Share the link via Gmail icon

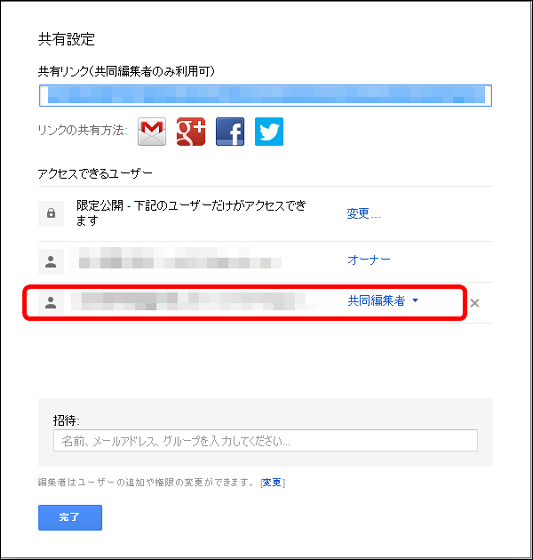pyautogui.click(x=152, y=131)
